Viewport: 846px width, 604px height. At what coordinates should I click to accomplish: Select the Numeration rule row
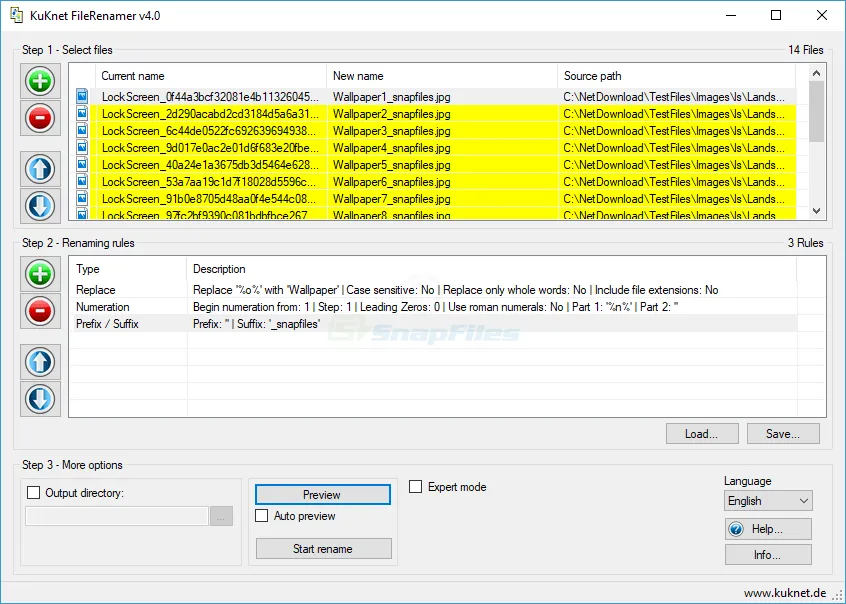click(x=433, y=307)
